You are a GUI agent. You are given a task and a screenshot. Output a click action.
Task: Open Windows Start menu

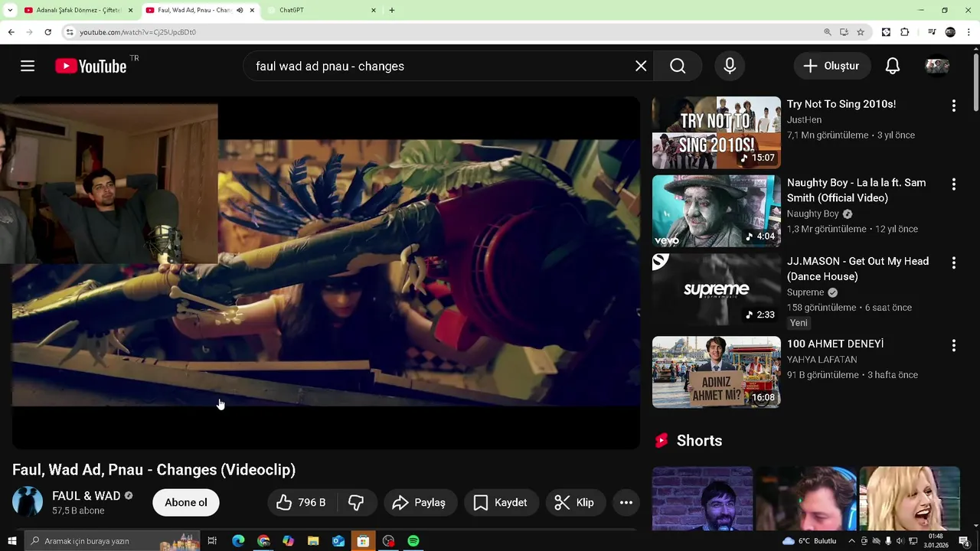pyautogui.click(x=11, y=541)
